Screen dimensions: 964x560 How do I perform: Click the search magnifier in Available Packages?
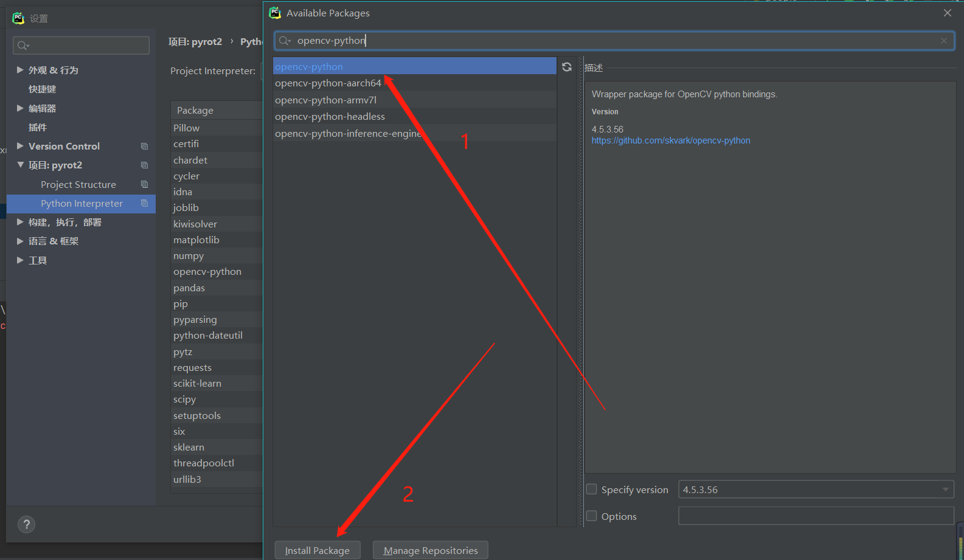(x=285, y=41)
